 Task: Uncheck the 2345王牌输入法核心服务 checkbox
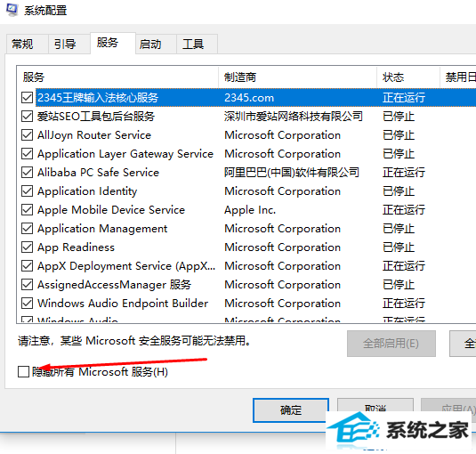27,98
